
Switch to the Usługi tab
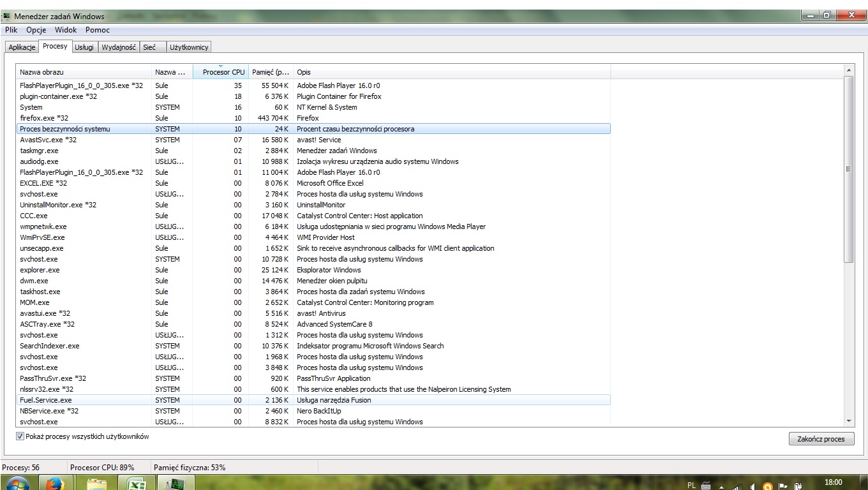click(x=84, y=47)
